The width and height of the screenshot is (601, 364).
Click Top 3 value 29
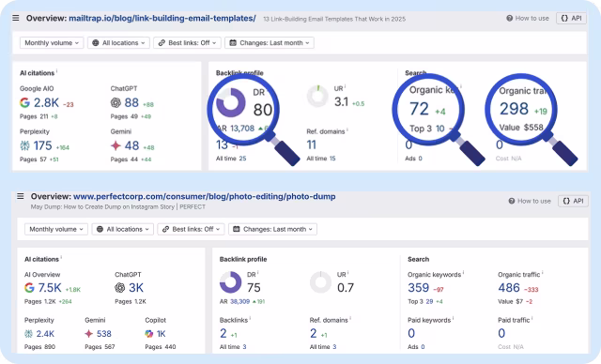(429, 301)
